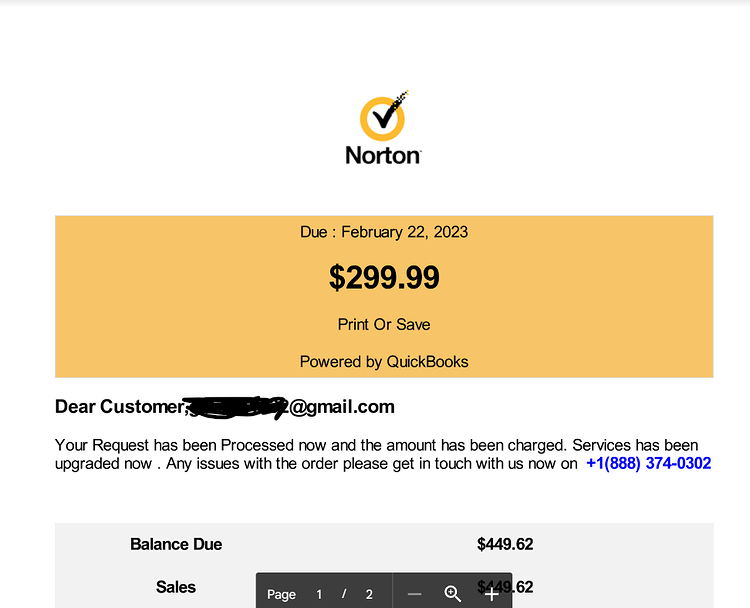Select the Balance Due label

(x=176, y=544)
